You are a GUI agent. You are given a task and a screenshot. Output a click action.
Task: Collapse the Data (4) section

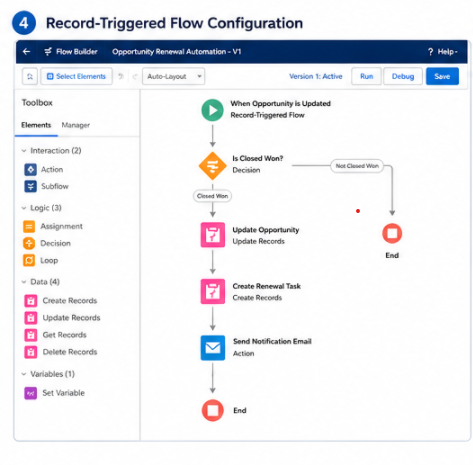coord(24,282)
